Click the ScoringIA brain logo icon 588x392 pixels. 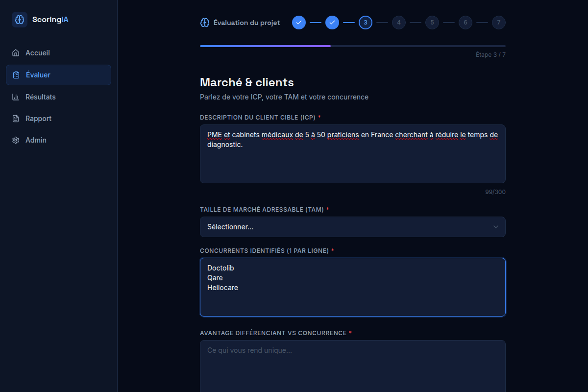pos(20,20)
